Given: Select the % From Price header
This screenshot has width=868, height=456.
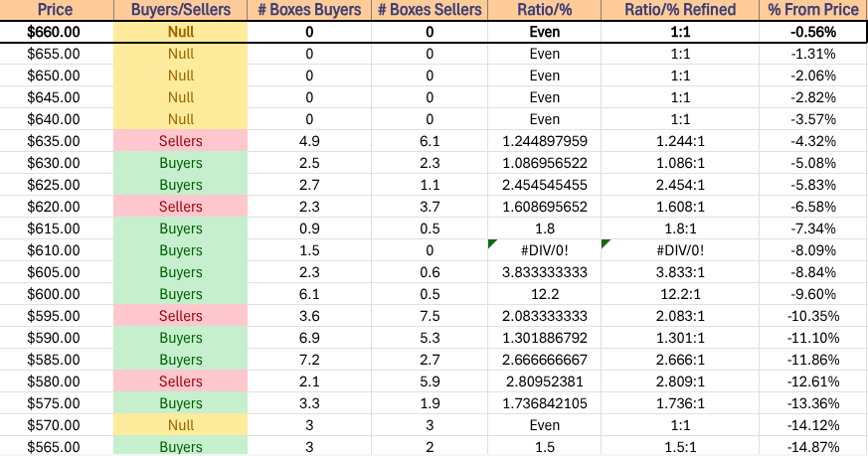Looking at the screenshot, I should [813, 10].
